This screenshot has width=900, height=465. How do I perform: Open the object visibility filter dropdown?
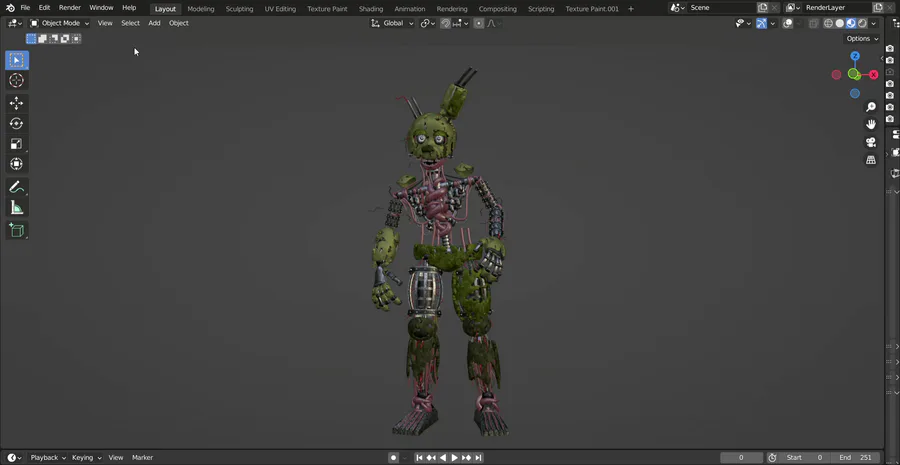743,24
